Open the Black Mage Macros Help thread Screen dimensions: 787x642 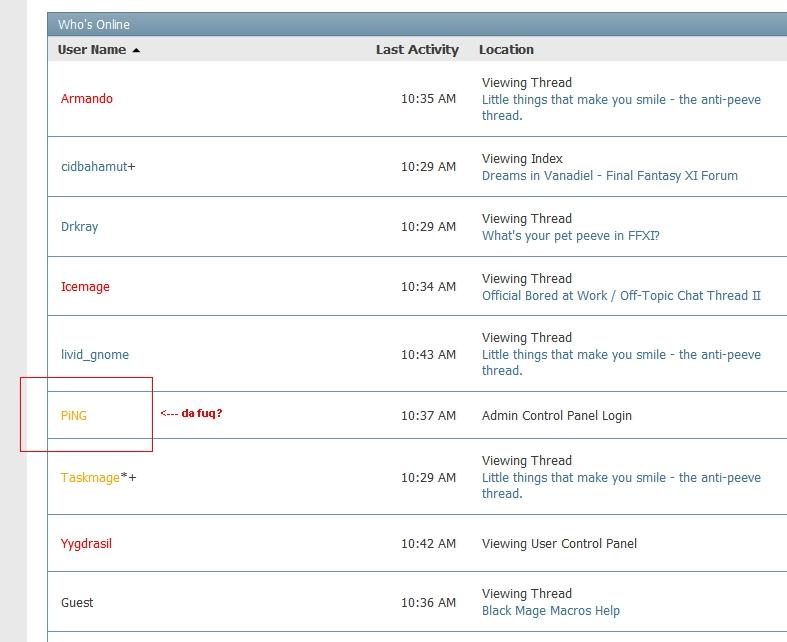point(550,611)
